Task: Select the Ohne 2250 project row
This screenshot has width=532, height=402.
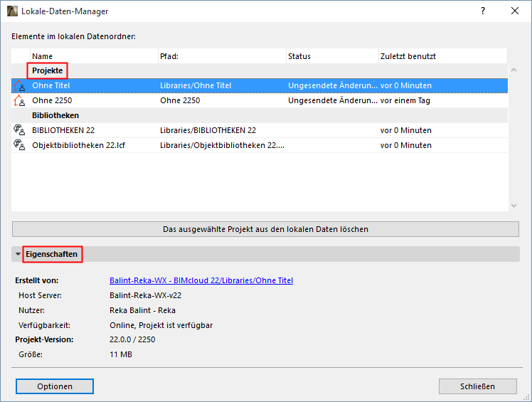Action: [x=213, y=100]
